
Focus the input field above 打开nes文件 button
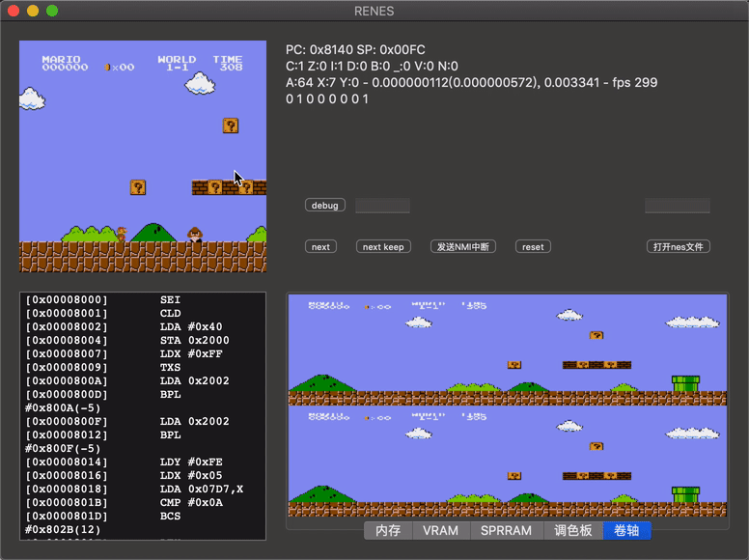678,206
